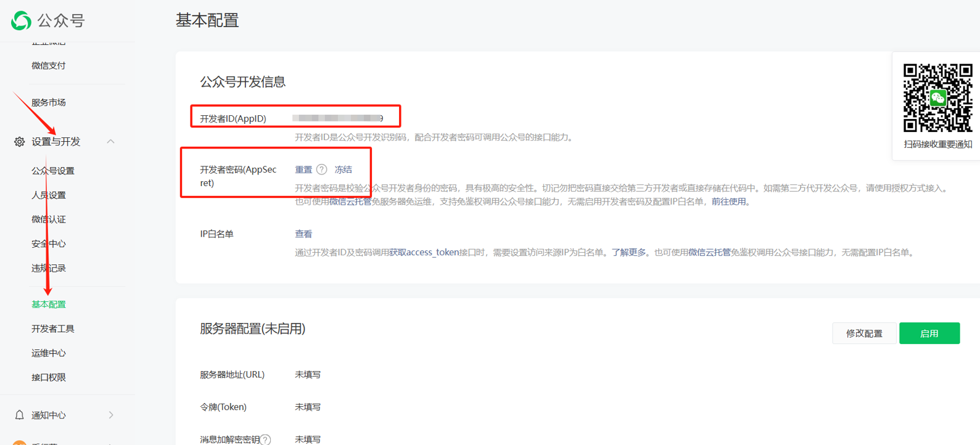
Task: Click the 开发者密码(AppSecret) label
Action: (238, 176)
